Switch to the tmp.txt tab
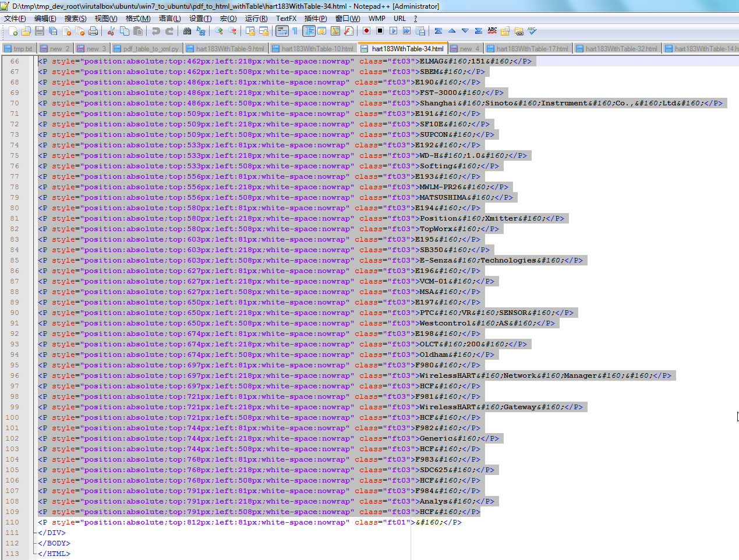Viewport: 739px width, 560px height. click(x=19, y=48)
